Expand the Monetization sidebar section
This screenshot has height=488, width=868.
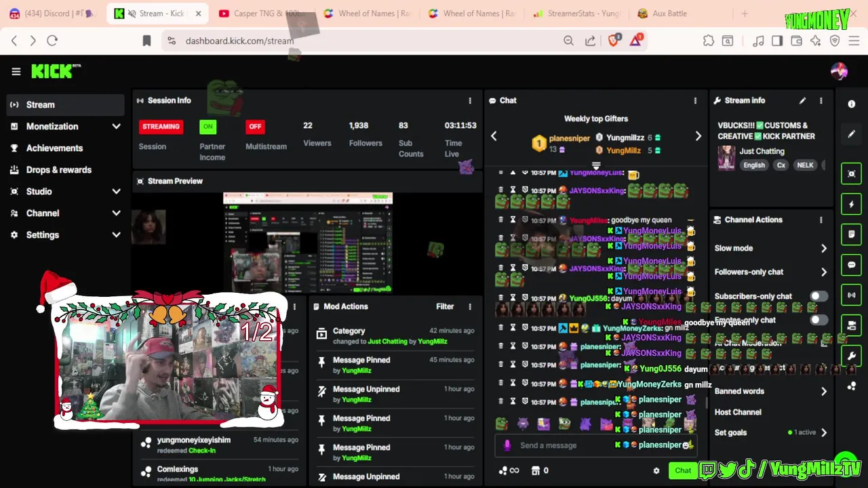point(116,127)
